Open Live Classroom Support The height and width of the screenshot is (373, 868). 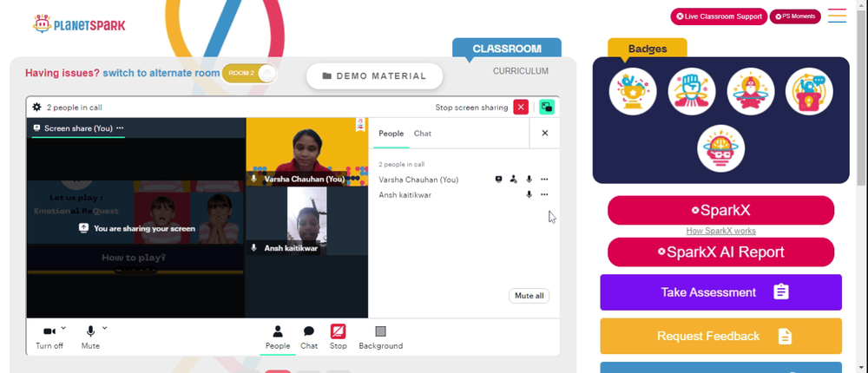719,16
